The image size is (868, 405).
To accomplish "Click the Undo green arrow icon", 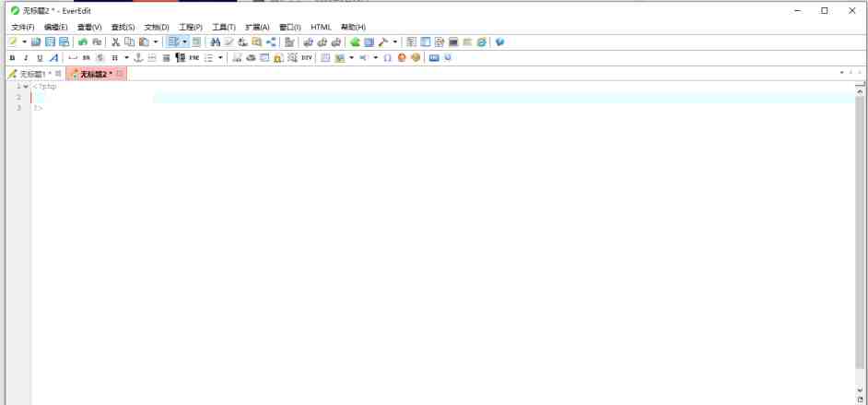I will 83,42.
